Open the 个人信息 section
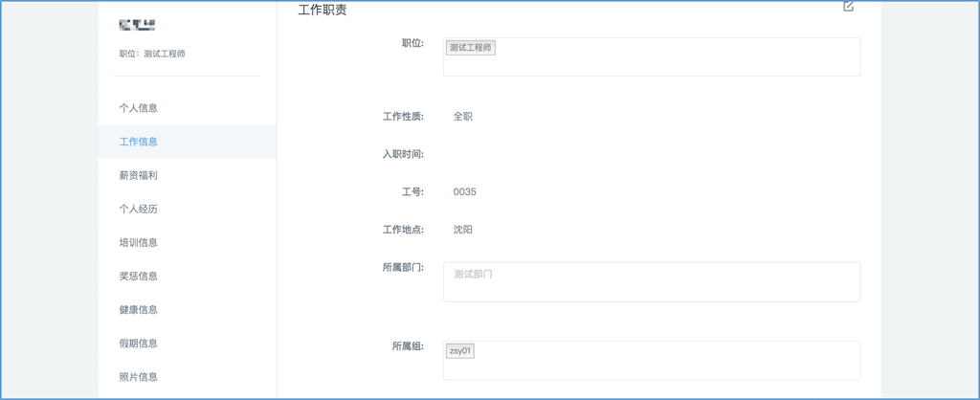 point(139,108)
